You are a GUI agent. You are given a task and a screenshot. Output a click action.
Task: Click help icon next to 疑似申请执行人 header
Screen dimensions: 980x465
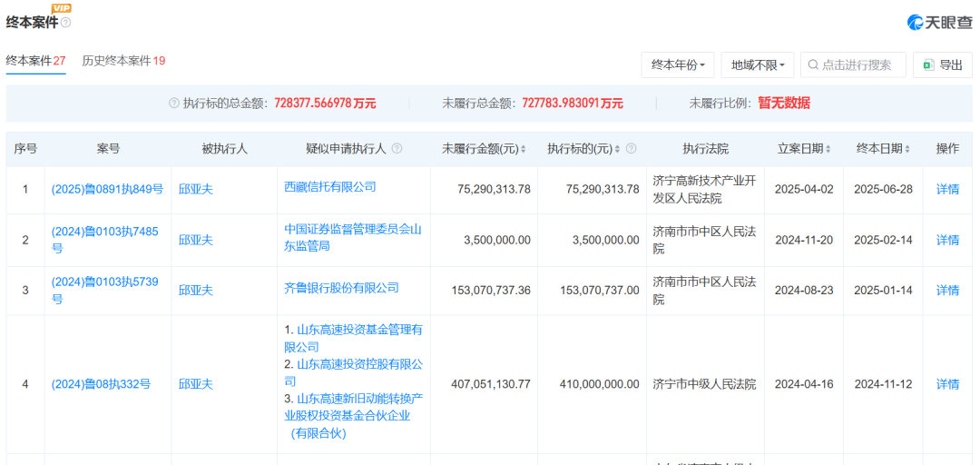(x=397, y=149)
